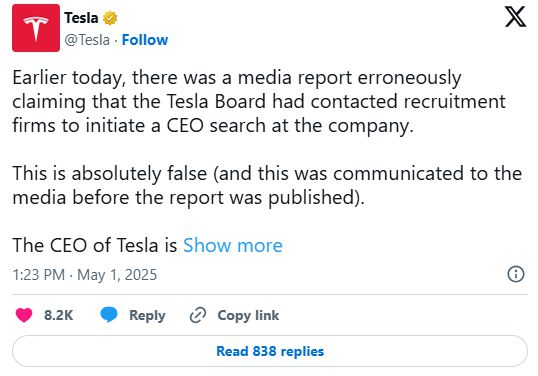The image size is (538, 376).
Task: Open the X logo in the corner
Action: 515,16
